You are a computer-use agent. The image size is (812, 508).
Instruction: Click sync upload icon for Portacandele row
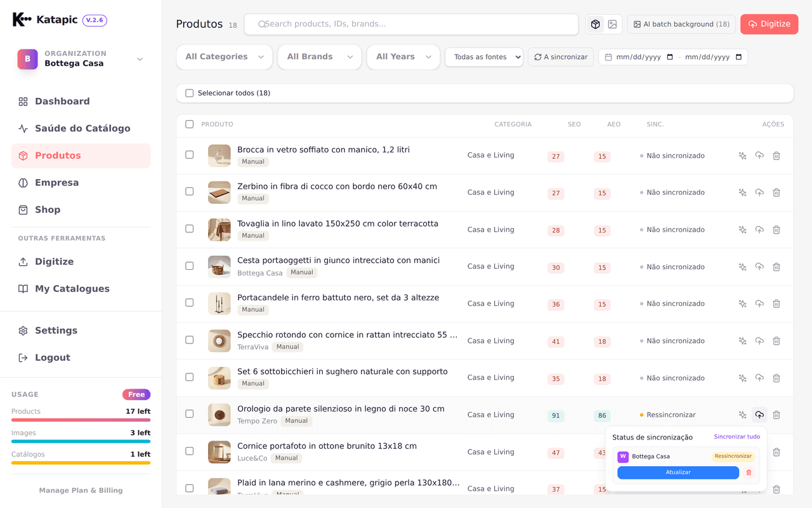coord(759,304)
